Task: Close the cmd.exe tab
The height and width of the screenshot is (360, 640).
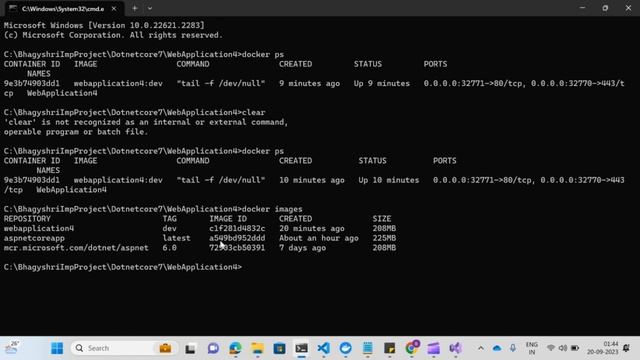Action: tap(114, 8)
